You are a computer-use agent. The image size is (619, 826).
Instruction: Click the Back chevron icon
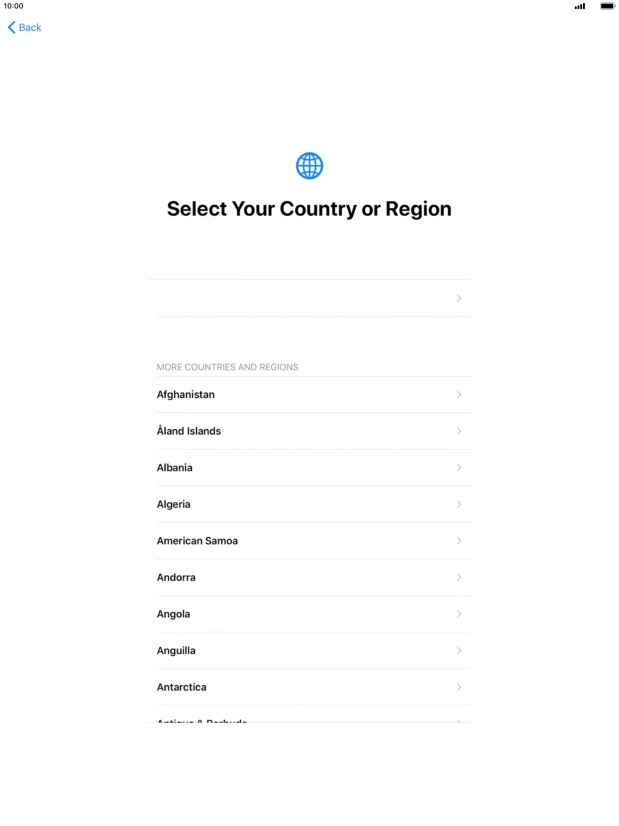12,27
